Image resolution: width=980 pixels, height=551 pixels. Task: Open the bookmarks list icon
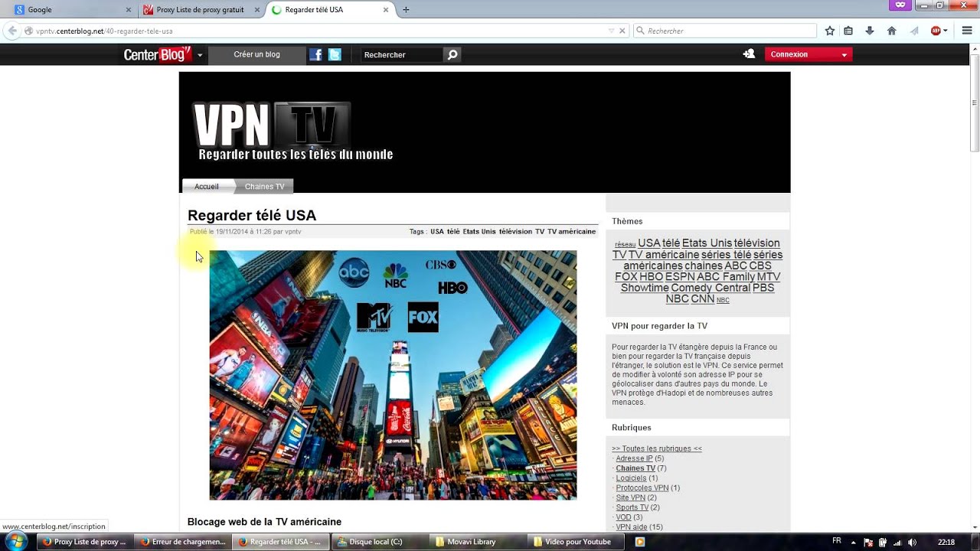pyautogui.click(x=848, y=31)
